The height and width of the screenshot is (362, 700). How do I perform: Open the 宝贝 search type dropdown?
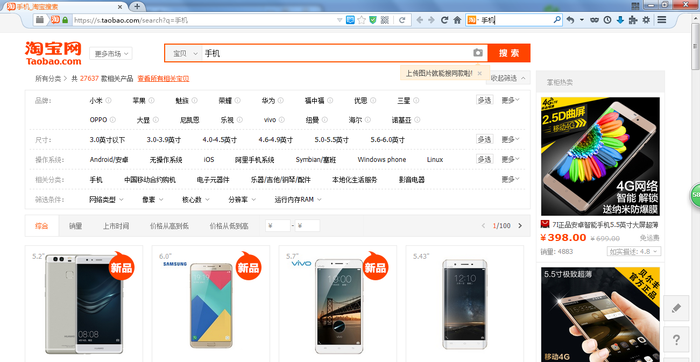[184, 54]
